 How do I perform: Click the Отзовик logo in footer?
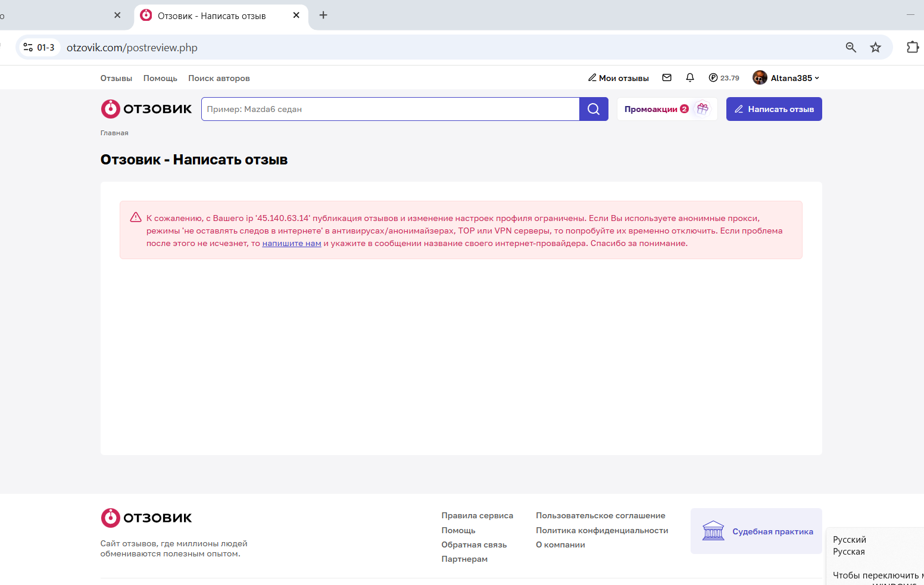pyautogui.click(x=146, y=518)
